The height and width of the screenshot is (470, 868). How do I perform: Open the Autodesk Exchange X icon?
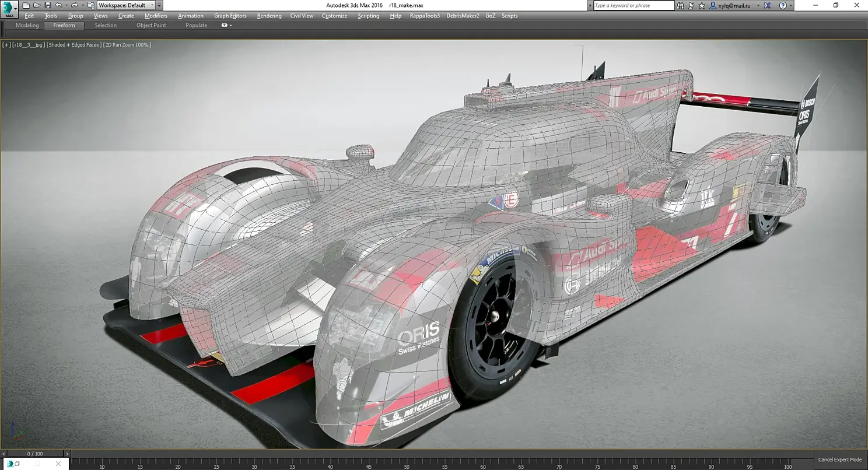click(x=767, y=5)
